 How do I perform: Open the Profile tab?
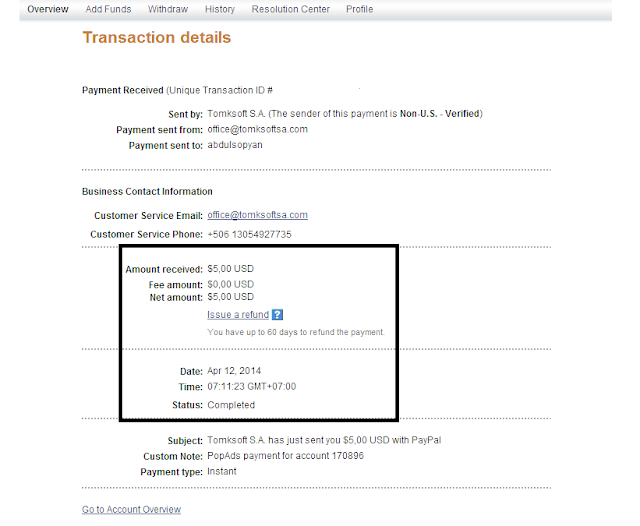click(360, 9)
